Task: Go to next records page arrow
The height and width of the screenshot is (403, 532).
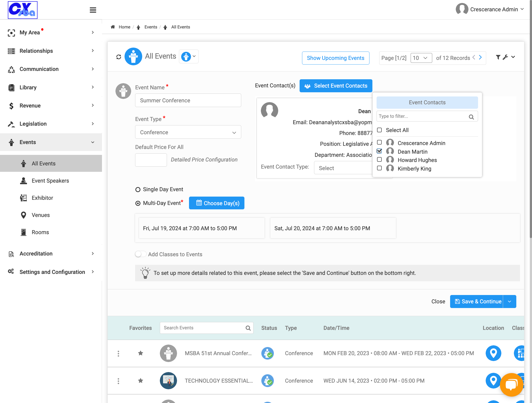Action: click(x=480, y=57)
